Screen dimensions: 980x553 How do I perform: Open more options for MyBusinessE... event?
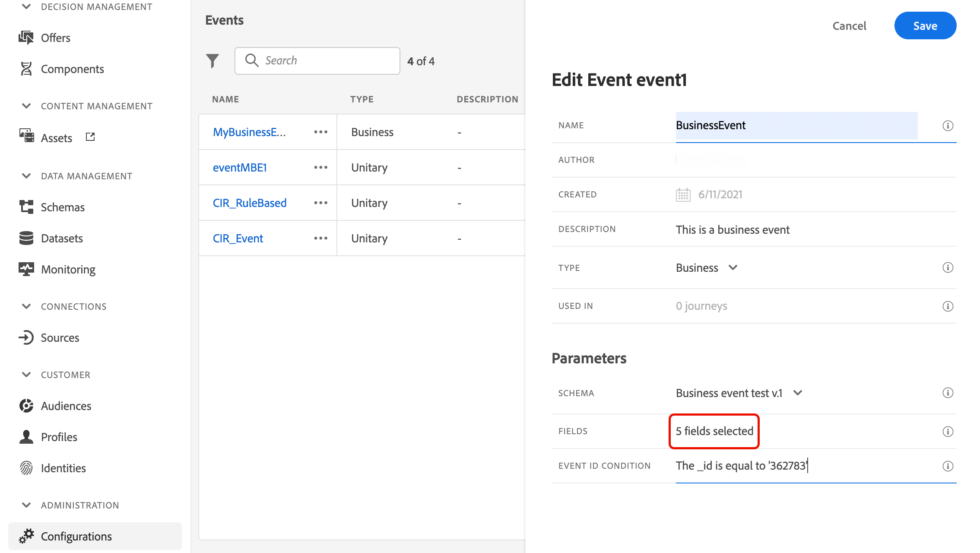point(320,132)
